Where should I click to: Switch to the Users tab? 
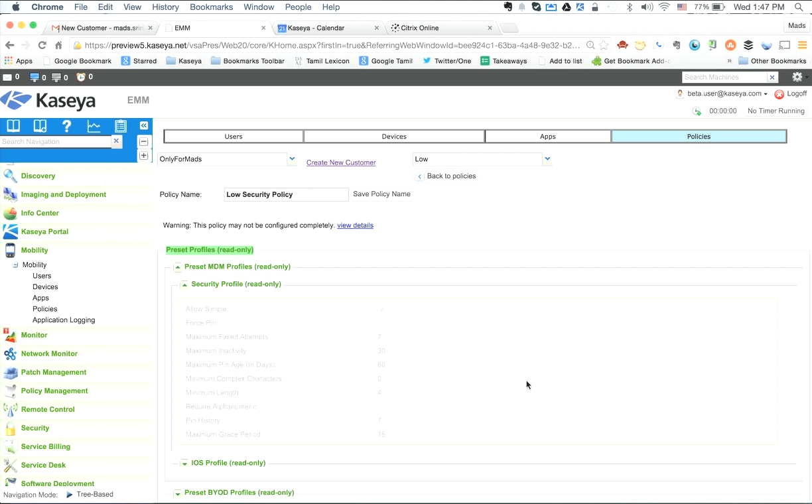coord(234,137)
